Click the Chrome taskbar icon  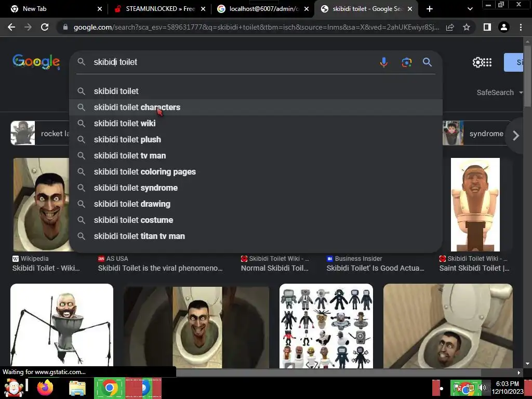coord(109,388)
